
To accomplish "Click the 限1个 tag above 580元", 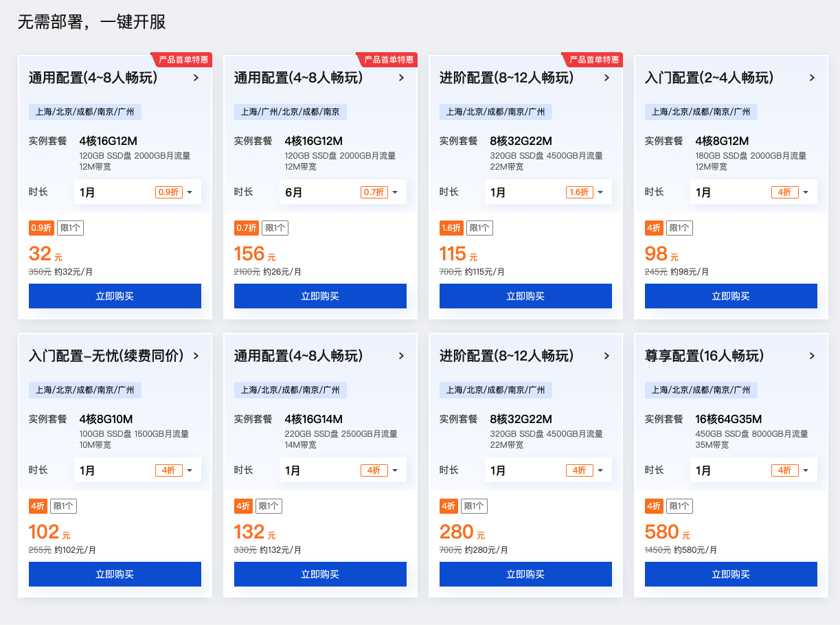I will 679,506.
